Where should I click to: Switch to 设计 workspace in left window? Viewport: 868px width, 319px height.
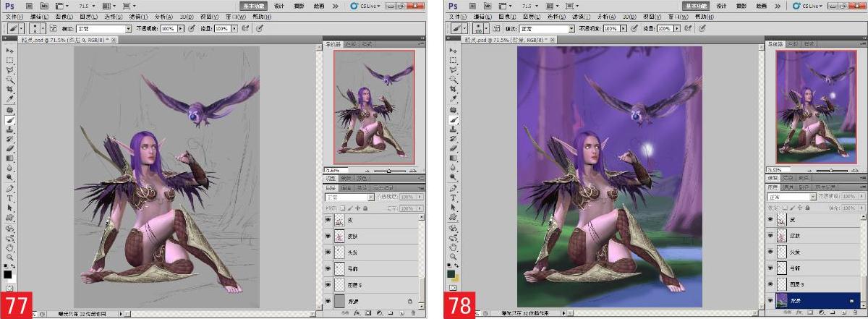tap(278, 5)
